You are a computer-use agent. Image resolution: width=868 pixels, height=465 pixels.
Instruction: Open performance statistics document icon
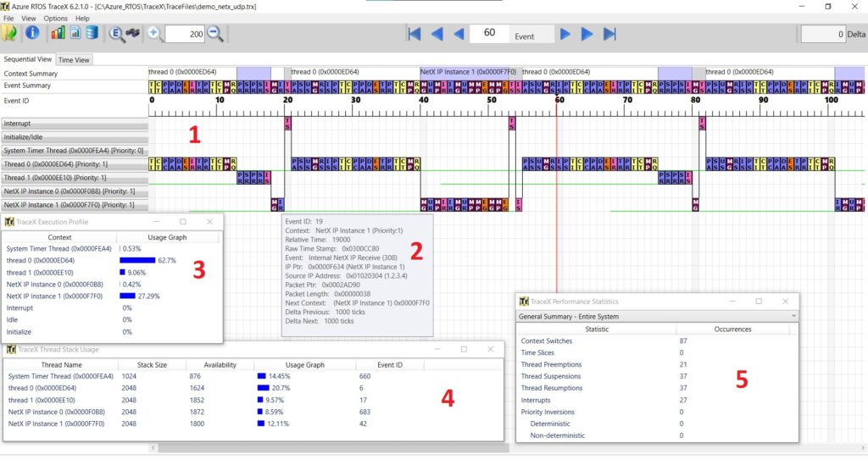[x=75, y=33]
